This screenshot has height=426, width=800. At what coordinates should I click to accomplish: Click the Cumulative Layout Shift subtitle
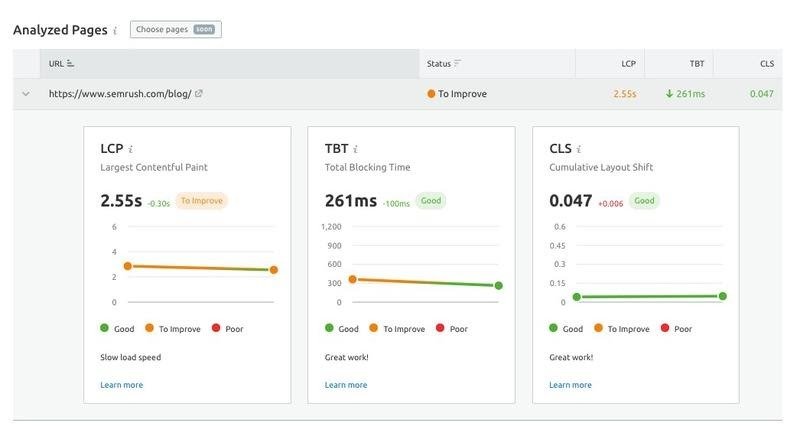coord(601,167)
